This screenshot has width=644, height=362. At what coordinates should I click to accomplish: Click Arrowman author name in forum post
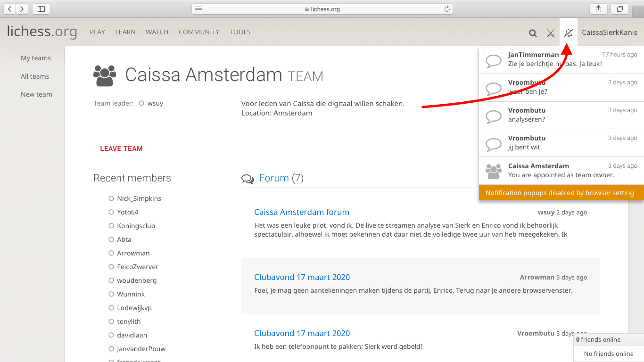point(537,277)
